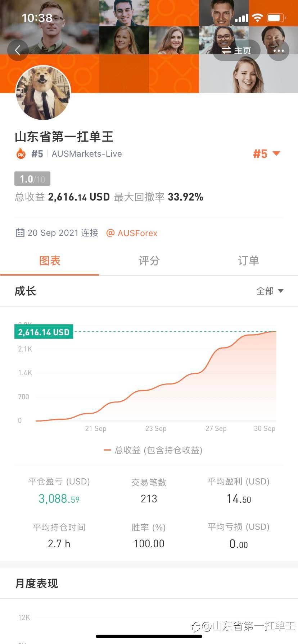The width and height of the screenshot is (298, 644).
Task: Switch to the 订单 tab
Action: tap(248, 261)
